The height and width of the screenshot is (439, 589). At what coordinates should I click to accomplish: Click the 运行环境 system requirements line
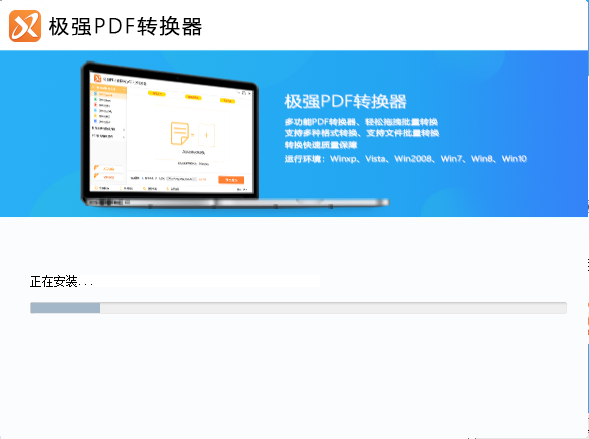pyautogui.click(x=405, y=159)
